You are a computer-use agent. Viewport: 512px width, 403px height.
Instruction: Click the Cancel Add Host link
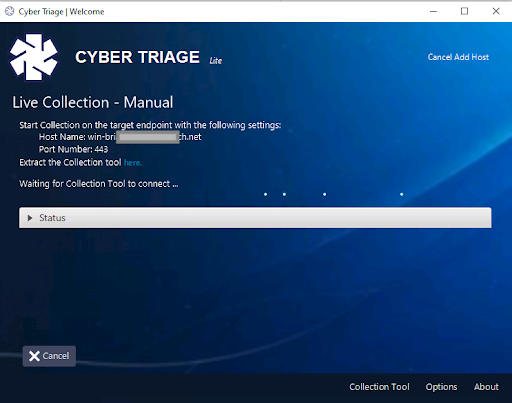(x=458, y=57)
